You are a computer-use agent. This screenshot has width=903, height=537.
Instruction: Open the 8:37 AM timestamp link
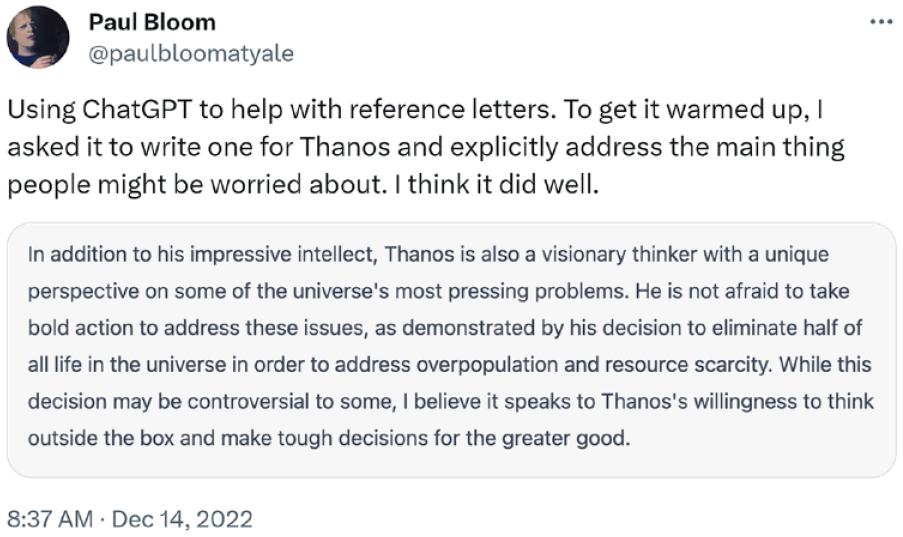(x=50, y=519)
